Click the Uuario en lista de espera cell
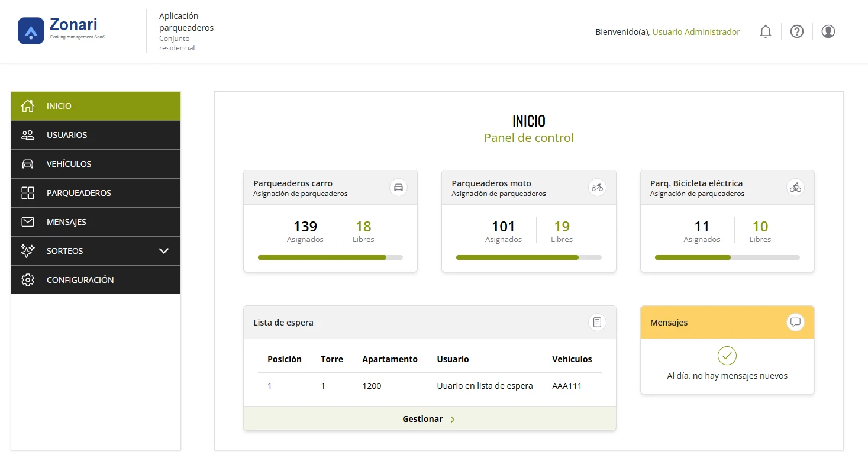868x464 pixels. coord(485,386)
